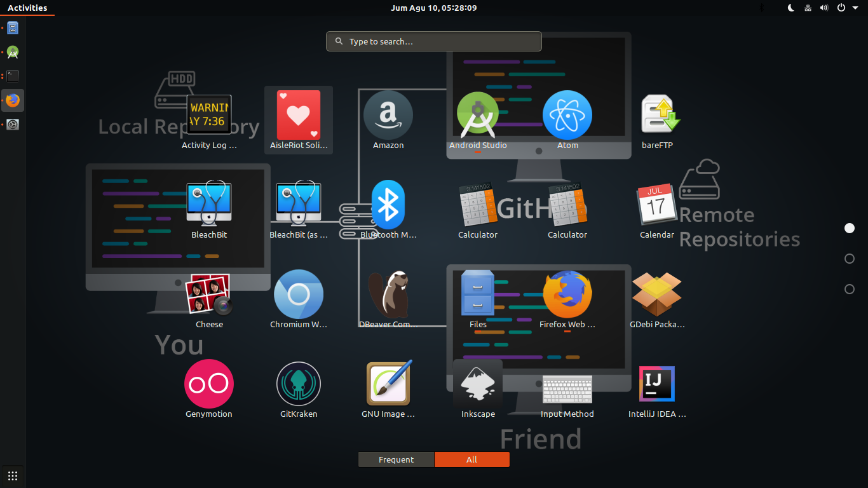Open BleachBit (as root) launcher

[x=299, y=210]
